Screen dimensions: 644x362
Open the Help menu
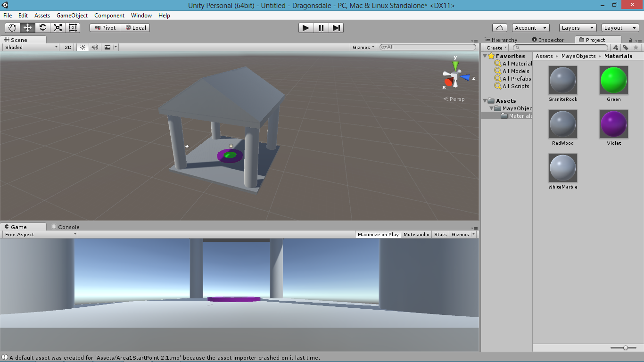(164, 16)
